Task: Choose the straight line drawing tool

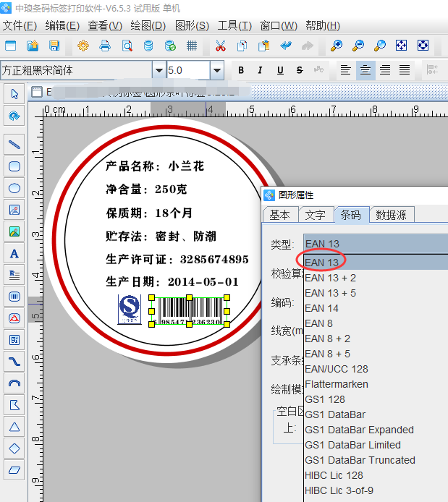Action: click(14, 145)
